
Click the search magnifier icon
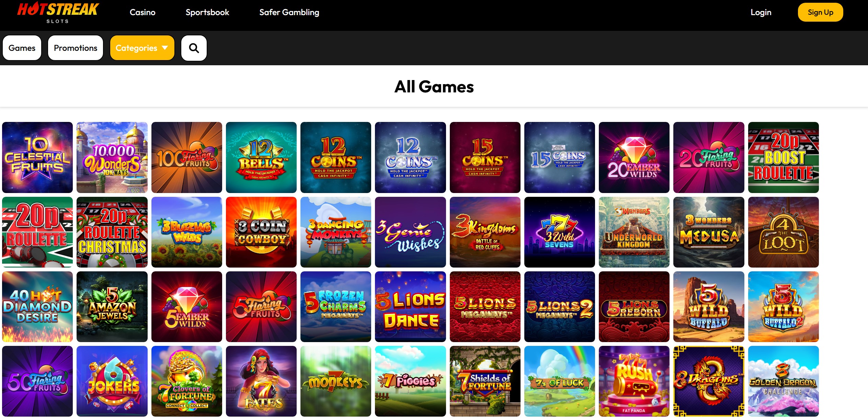(194, 48)
